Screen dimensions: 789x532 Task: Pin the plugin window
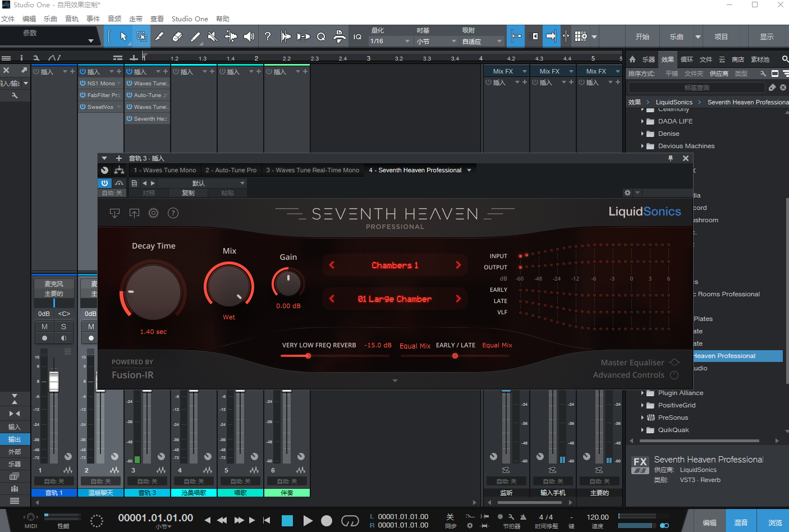[670, 158]
